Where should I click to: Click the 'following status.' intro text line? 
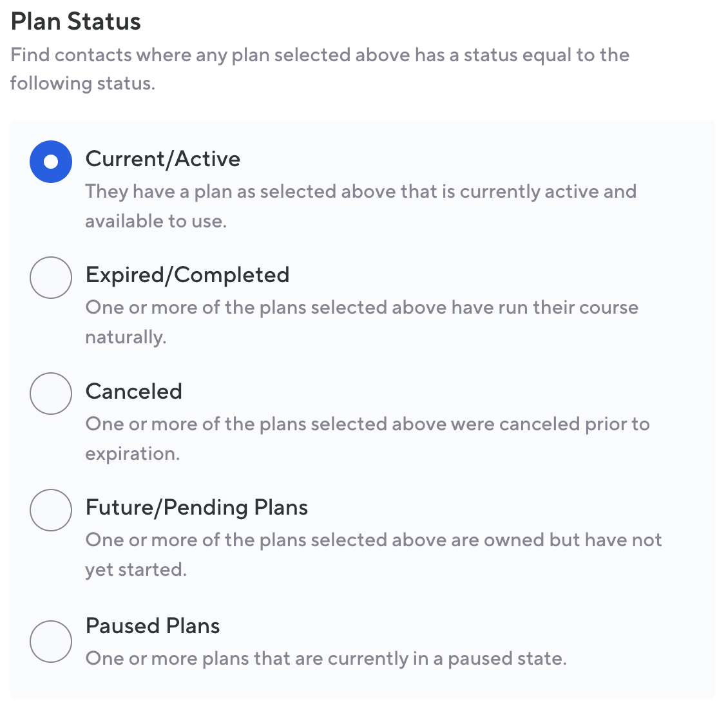coord(82,83)
